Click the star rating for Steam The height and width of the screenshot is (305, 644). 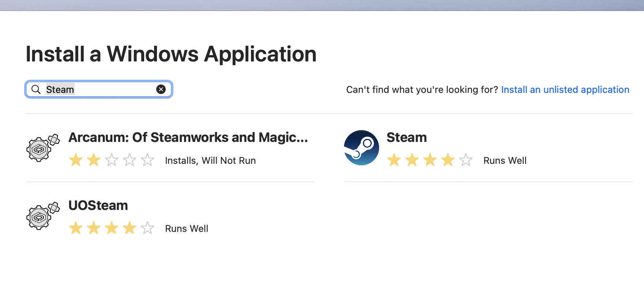click(430, 160)
